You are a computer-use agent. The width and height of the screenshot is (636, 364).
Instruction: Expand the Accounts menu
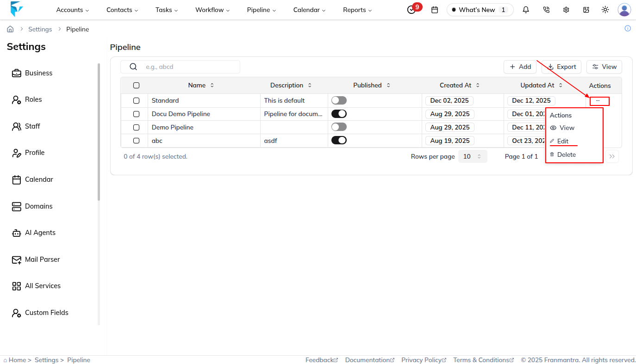click(73, 10)
